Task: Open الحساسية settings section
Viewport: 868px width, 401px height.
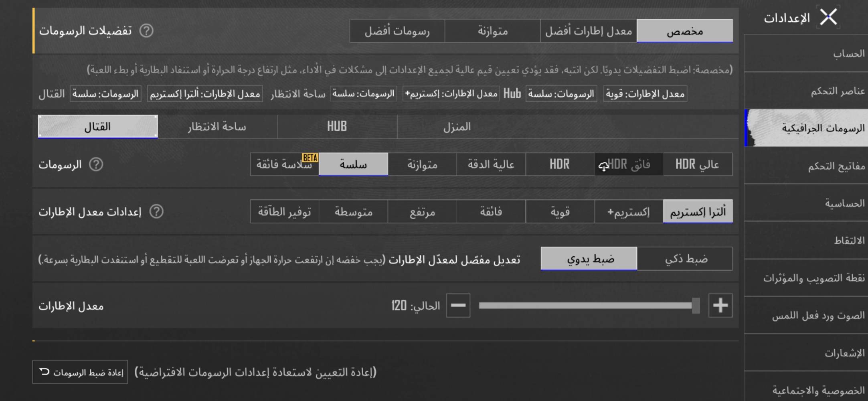Action: (x=806, y=203)
